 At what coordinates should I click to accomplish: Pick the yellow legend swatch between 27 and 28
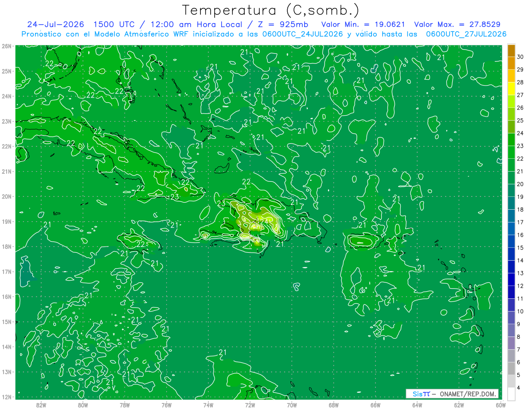tap(511, 89)
